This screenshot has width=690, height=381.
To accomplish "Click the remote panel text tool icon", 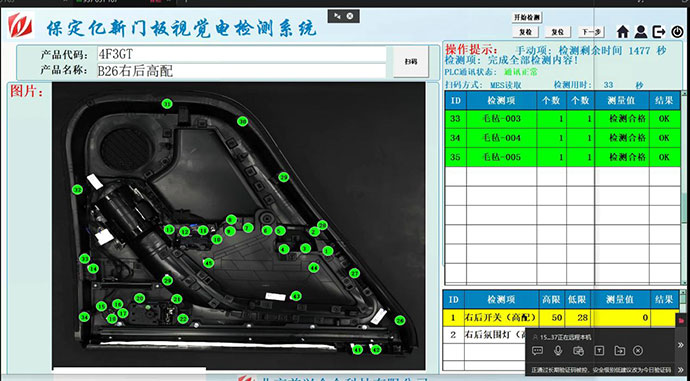I will [599, 351].
